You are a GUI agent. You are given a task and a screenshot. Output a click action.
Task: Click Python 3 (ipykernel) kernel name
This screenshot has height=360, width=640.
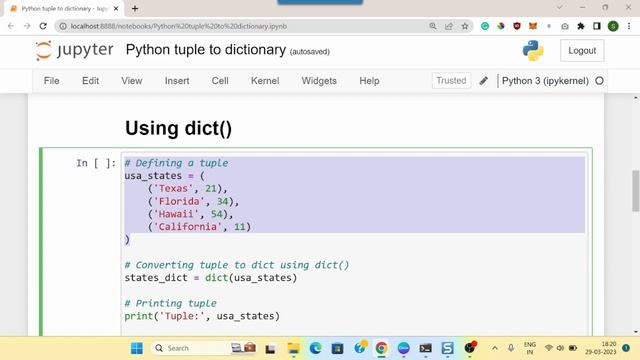(545, 81)
